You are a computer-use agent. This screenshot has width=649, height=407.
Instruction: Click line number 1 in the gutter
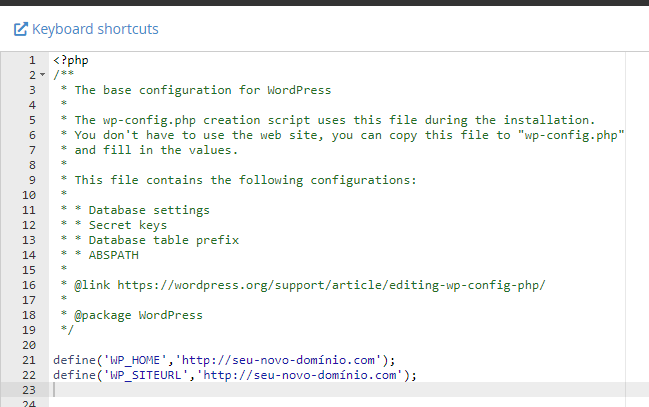32,60
